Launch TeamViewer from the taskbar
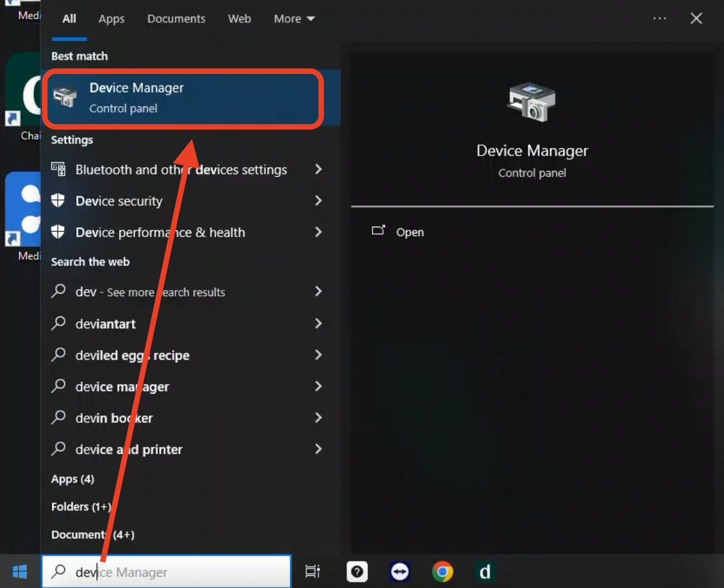The width and height of the screenshot is (724, 588). 400,572
